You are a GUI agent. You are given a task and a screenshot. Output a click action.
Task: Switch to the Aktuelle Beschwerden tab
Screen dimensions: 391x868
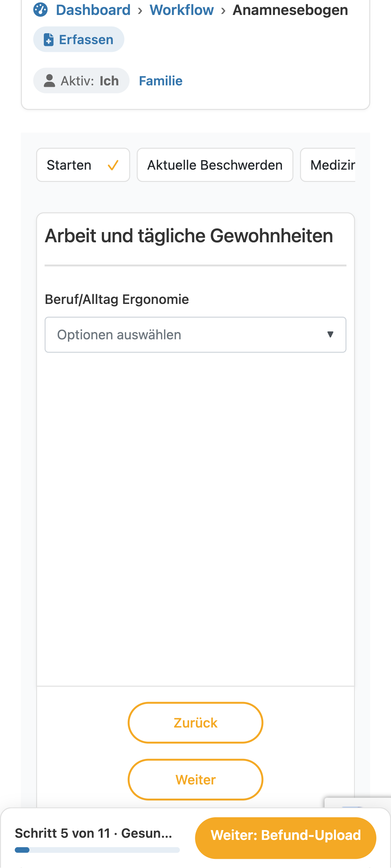click(215, 165)
